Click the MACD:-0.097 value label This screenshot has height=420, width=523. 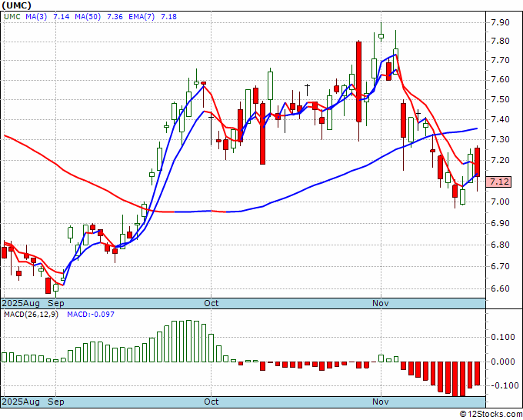pyautogui.click(x=91, y=315)
